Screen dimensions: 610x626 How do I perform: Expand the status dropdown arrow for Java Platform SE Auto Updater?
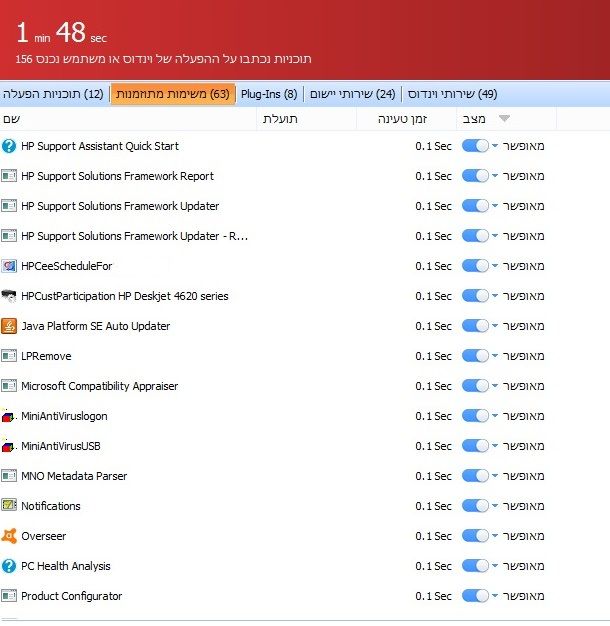495,326
